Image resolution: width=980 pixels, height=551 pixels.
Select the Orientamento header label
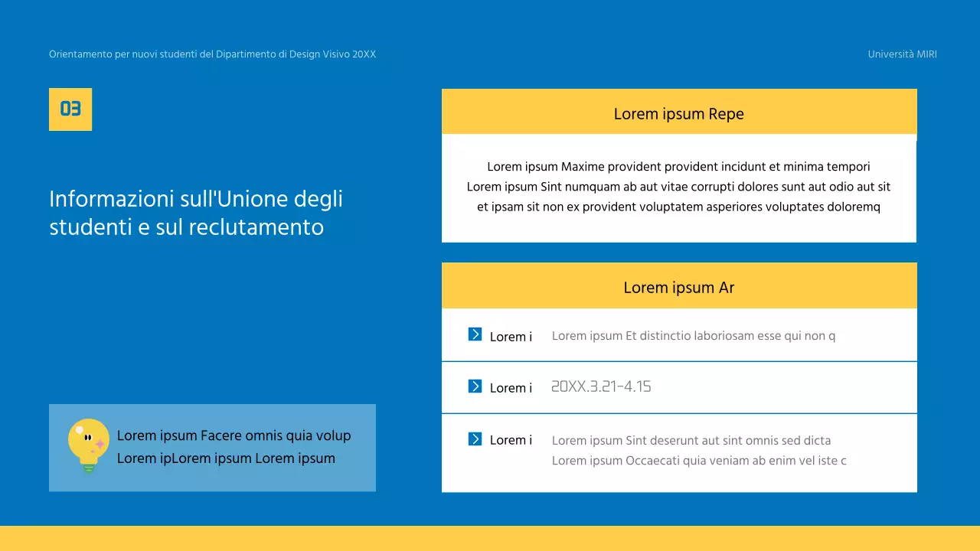(212, 54)
